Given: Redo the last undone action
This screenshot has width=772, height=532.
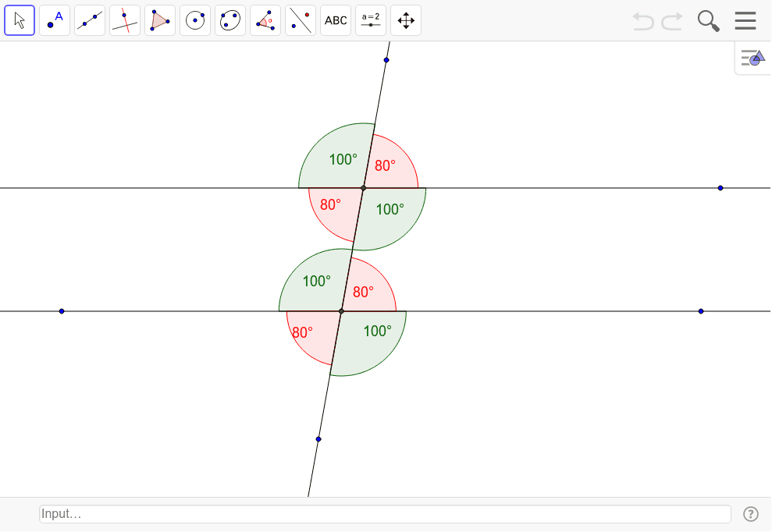Looking at the screenshot, I should point(672,21).
